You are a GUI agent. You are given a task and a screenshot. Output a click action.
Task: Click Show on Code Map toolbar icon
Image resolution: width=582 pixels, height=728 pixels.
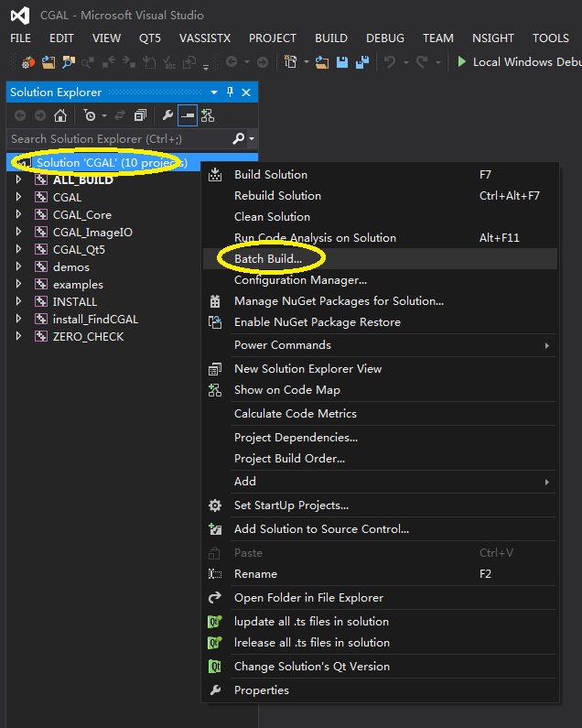(x=208, y=115)
